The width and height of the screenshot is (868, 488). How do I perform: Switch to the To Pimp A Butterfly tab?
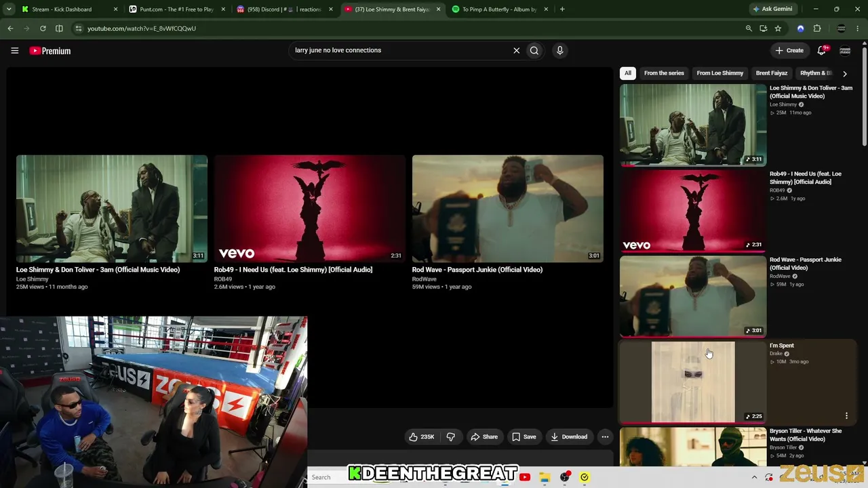(x=500, y=9)
